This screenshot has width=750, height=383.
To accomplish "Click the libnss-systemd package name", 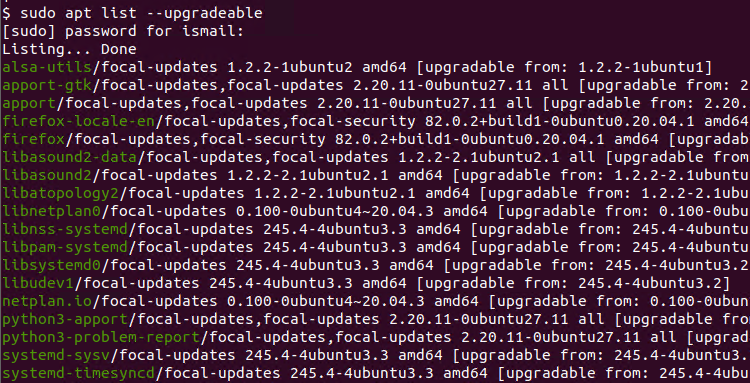I will 65,230.
